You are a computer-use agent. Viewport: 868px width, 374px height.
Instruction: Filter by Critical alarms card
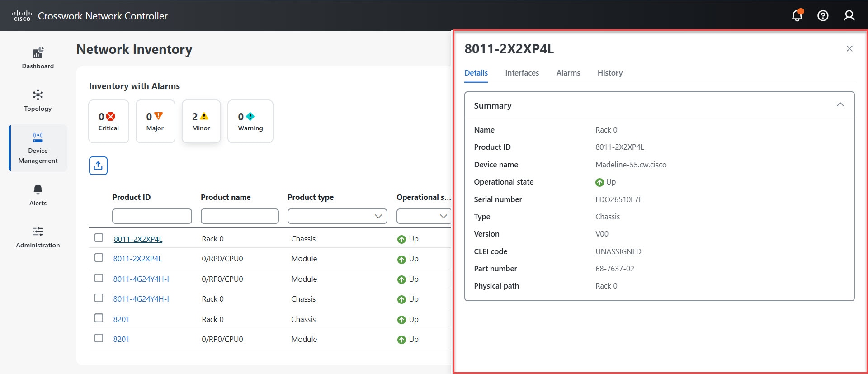click(109, 121)
